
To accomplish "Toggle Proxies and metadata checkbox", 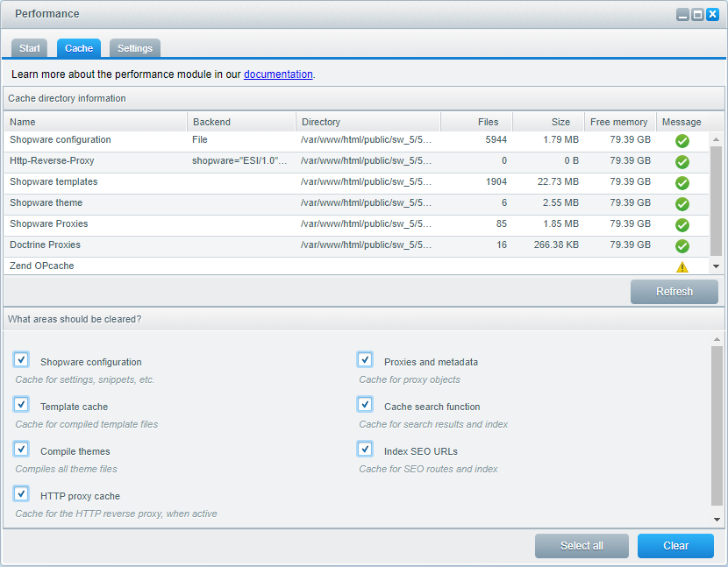I will (x=365, y=359).
